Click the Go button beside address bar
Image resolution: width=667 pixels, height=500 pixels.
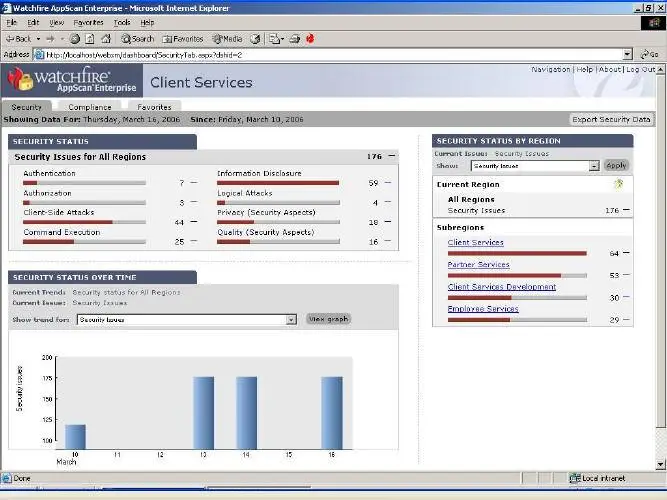pos(650,54)
